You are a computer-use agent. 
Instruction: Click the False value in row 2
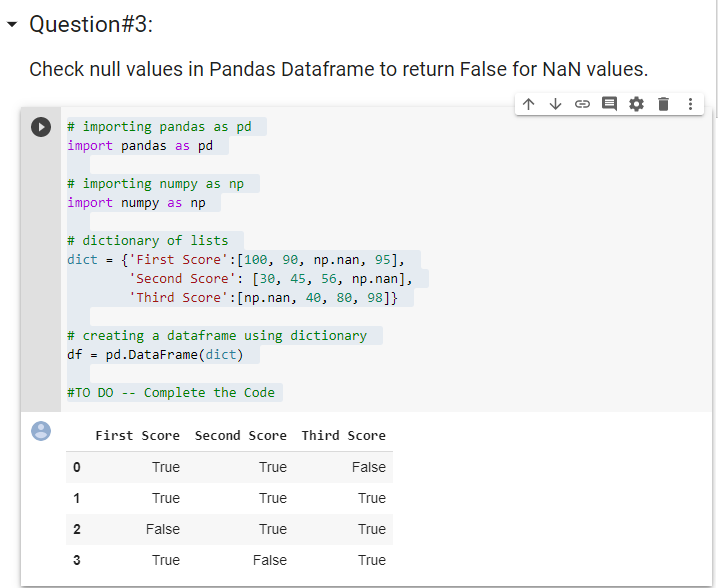tap(163, 529)
